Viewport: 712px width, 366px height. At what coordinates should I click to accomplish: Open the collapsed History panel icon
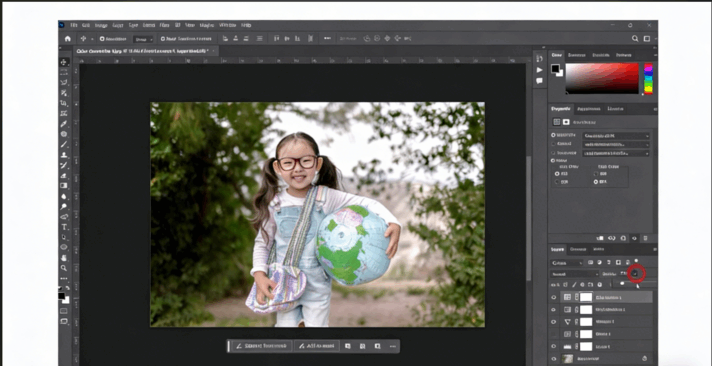tap(539, 59)
